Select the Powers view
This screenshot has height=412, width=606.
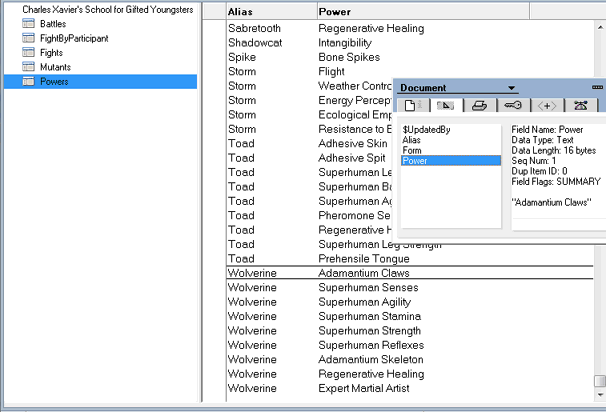coord(100,82)
